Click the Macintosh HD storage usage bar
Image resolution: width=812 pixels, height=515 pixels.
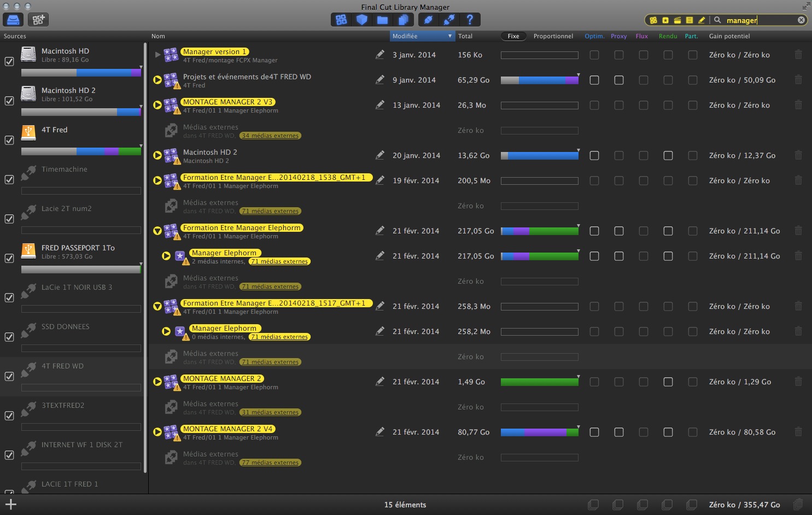pyautogui.click(x=81, y=73)
